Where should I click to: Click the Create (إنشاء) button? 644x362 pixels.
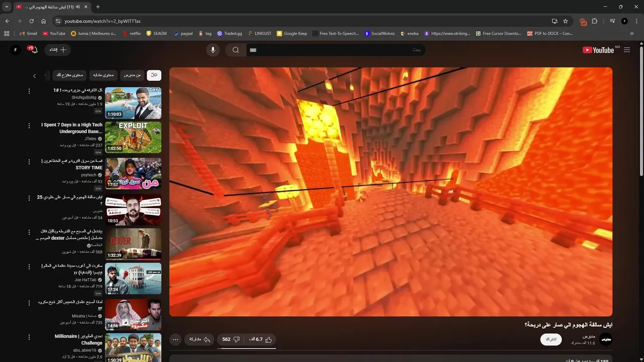tap(58, 50)
